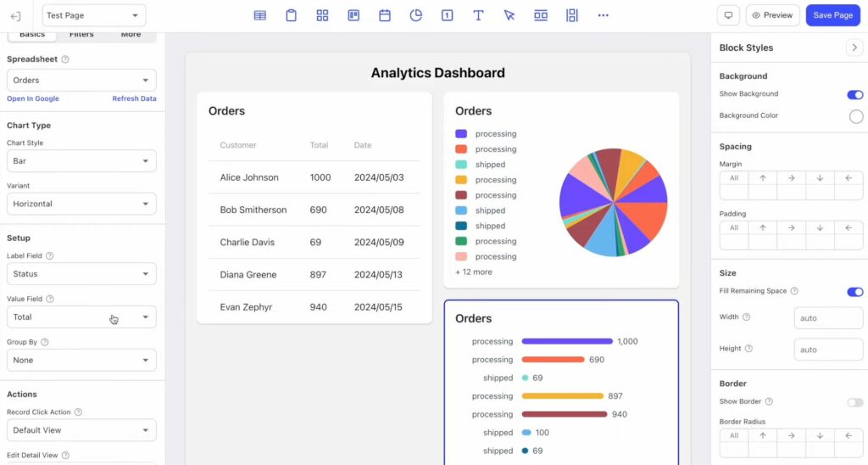This screenshot has width=868, height=465.
Task: Open the Orders spreadsheet dropdown
Action: click(x=81, y=81)
